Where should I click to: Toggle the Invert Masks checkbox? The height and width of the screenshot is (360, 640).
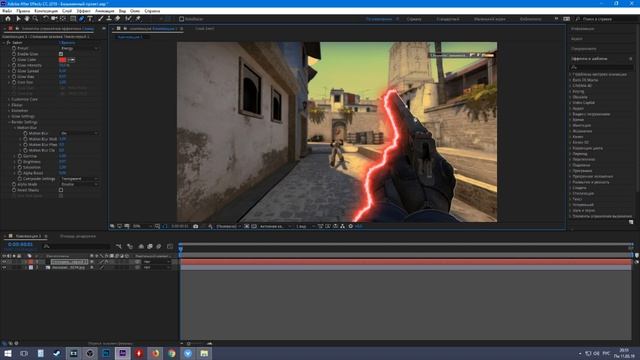coord(61,190)
